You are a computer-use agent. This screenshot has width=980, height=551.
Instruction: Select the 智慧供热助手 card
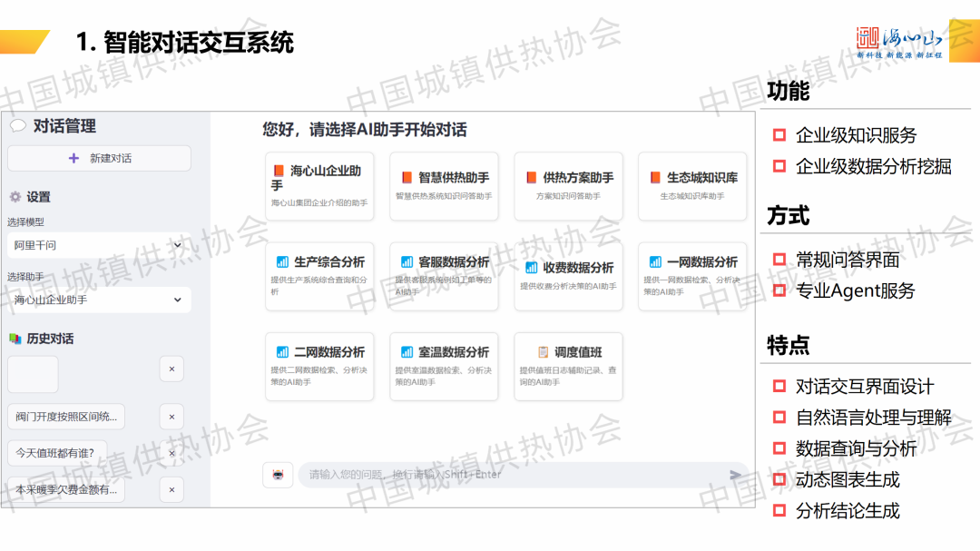coord(444,186)
